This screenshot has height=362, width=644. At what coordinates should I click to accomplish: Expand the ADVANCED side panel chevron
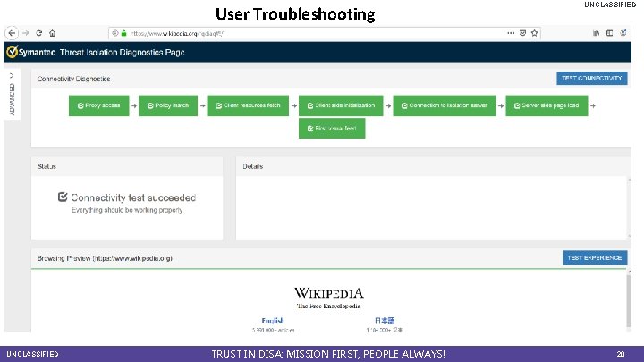[x=12, y=75]
